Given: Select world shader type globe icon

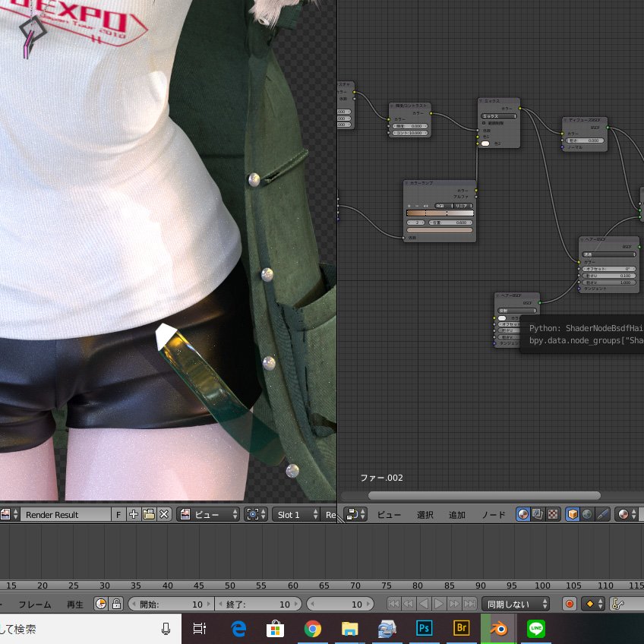Looking at the screenshot, I should 587,514.
